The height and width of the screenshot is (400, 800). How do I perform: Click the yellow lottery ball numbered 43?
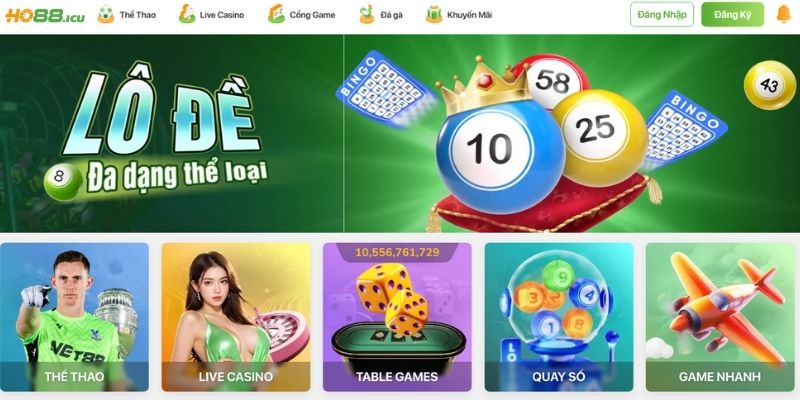pyautogui.click(x=769, y=85)
